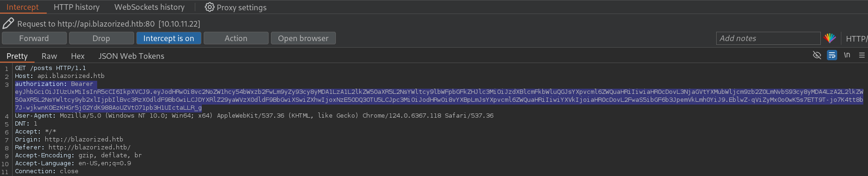Click the multicolor highlight color picker icon
This screenshot has height=176, width=868.
[x=830, y=38]
